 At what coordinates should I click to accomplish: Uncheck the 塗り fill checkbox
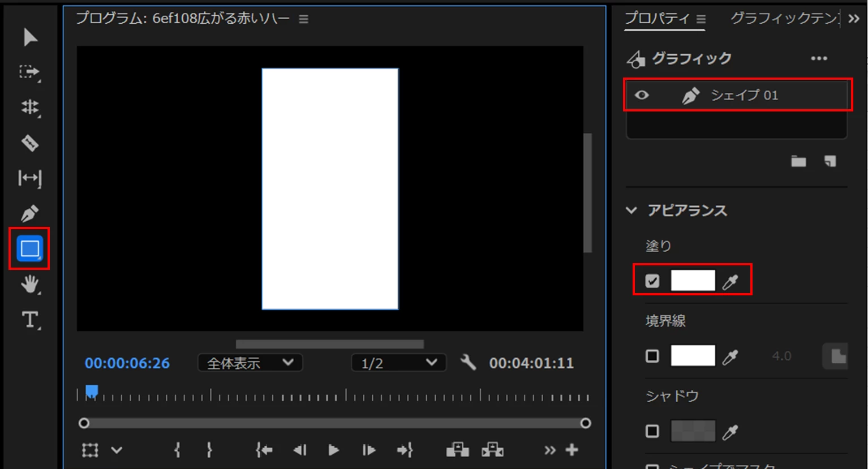[652, 281]
